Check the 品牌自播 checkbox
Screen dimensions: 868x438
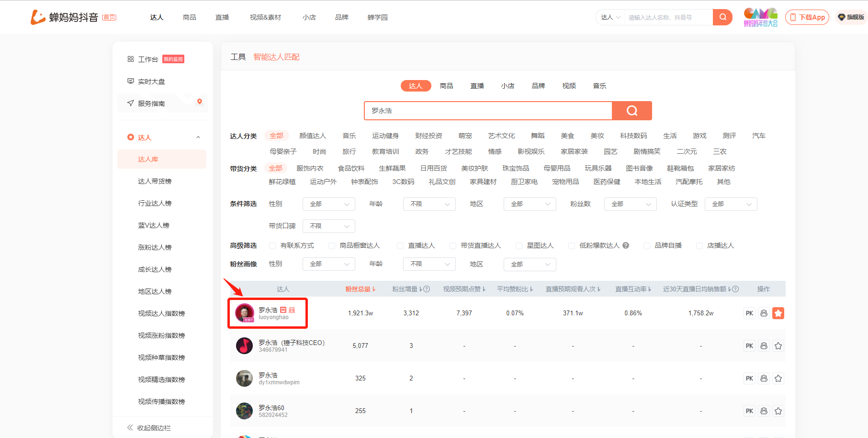(646, 245)
